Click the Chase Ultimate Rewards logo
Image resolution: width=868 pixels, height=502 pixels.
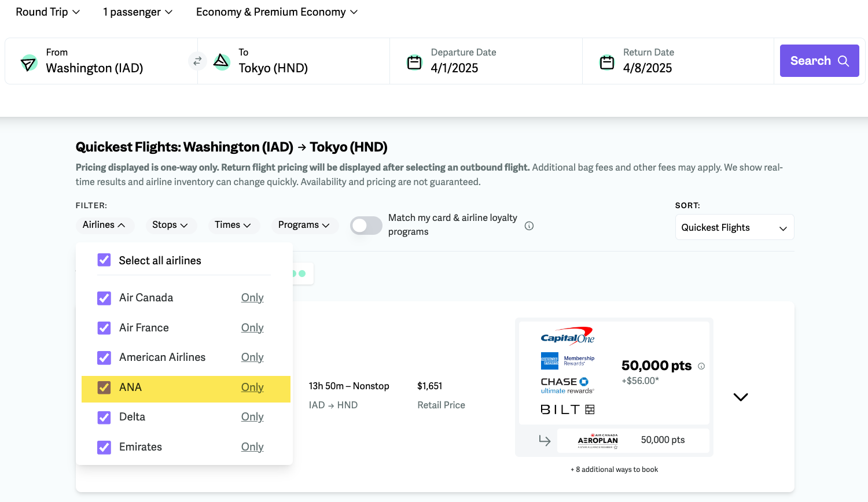coord(568,386)
